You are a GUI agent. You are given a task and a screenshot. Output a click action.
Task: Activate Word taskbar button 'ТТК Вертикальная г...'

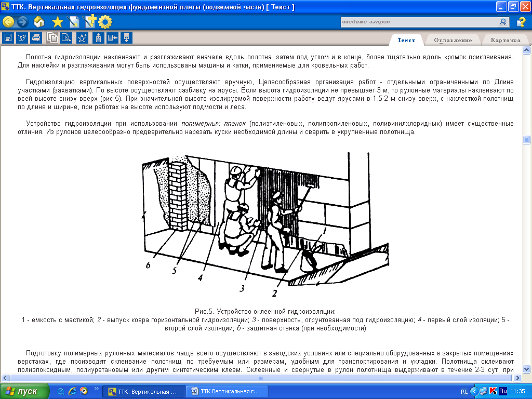pos(227,392)
